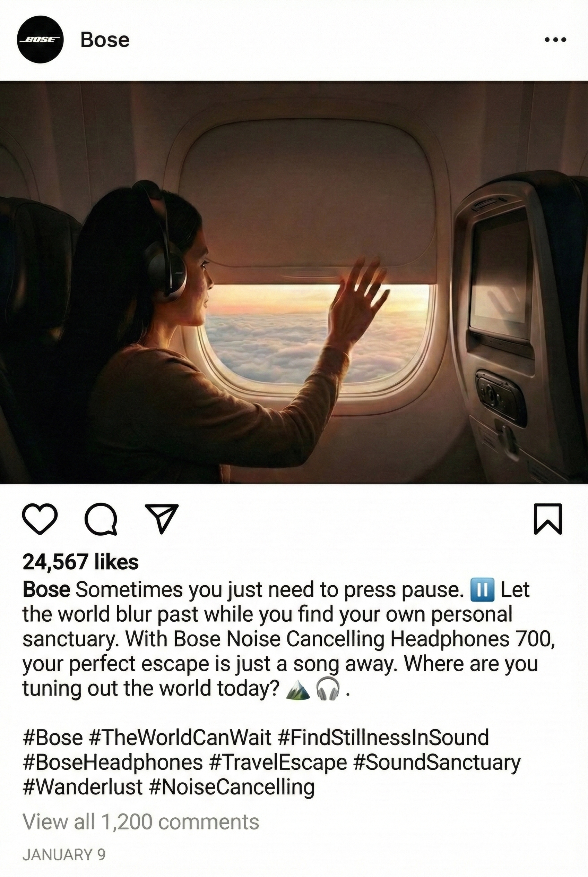Image resolution: width=588 pixels, height=877 pixels.
Task: View all 1,200 comments
Action: click(141, 822)
